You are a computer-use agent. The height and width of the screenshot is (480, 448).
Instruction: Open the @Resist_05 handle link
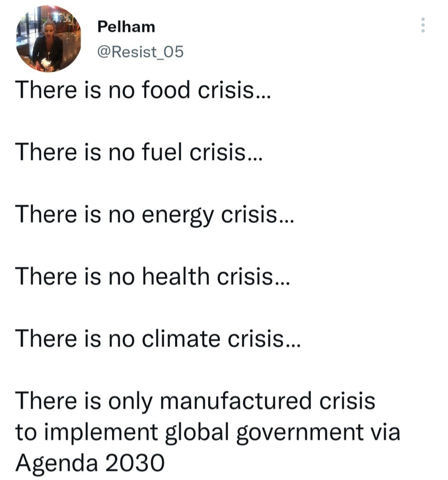(x=140, y=52)
